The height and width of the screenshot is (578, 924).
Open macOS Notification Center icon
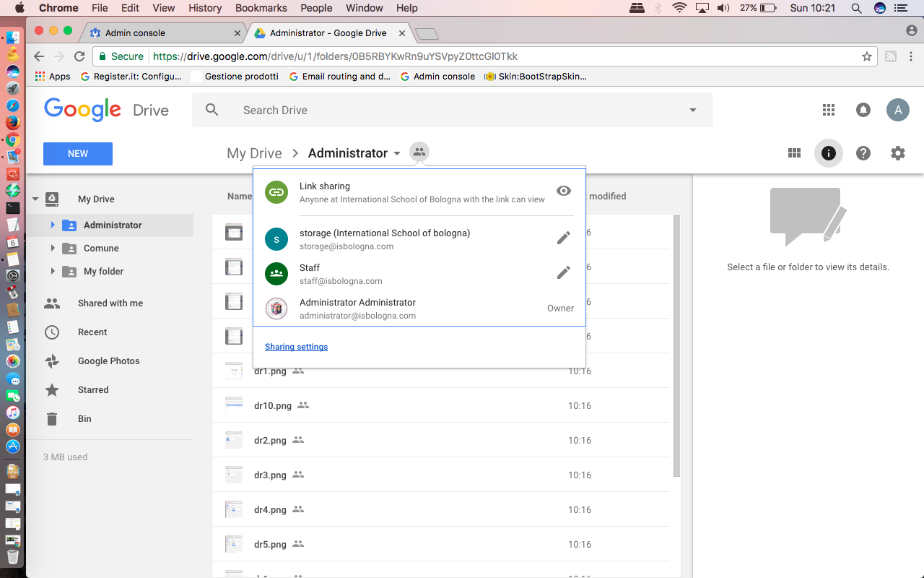pyautogui.click(x=901, y=8)
